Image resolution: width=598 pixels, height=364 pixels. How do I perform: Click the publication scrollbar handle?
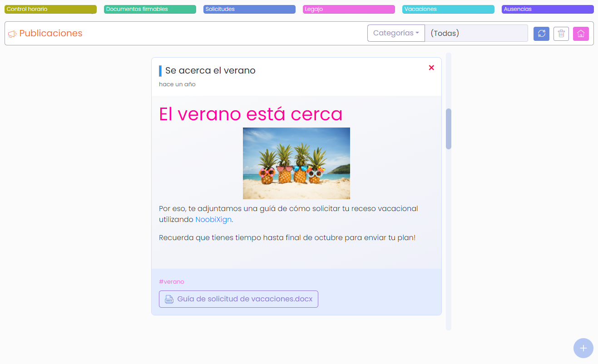[x=449, y=128]
